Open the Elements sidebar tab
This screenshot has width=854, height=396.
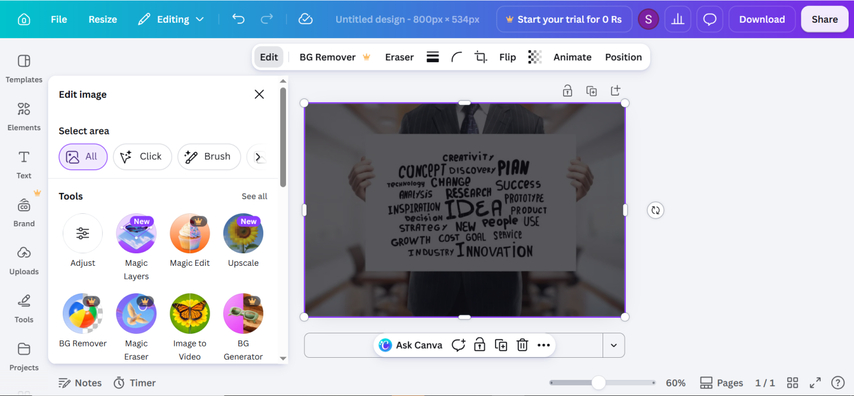[x=24, y=117]
